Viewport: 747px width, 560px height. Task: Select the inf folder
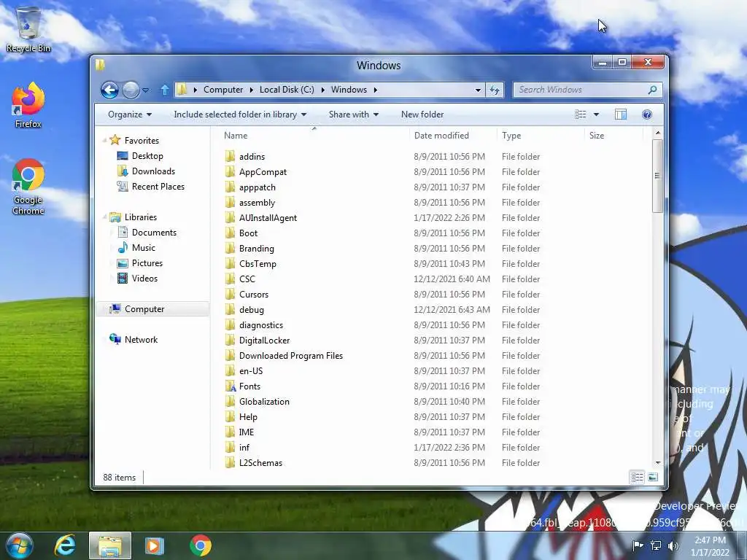(244, 448)
